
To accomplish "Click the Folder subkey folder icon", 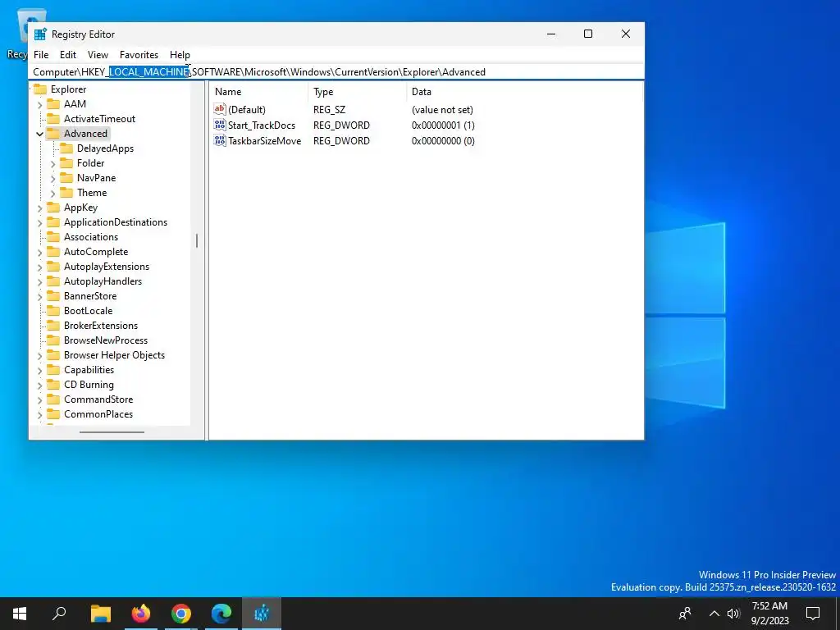I will point(66,163).
